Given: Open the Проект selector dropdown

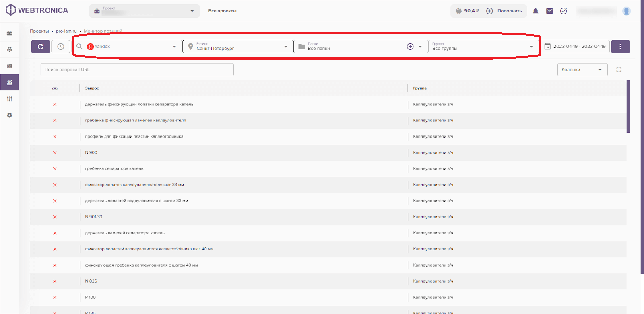Looking at the screenshot, I should pyautogui.click(x=144, y=11).
